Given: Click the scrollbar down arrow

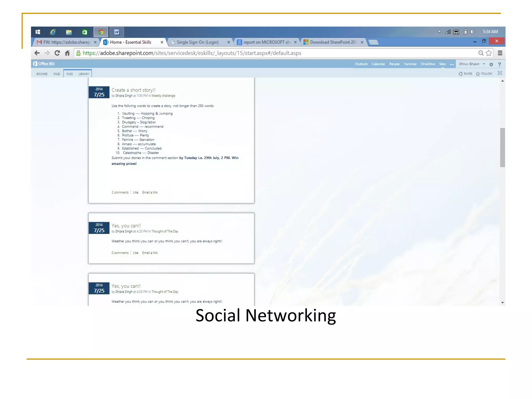Looking at the screenshot, I should 503,303.
